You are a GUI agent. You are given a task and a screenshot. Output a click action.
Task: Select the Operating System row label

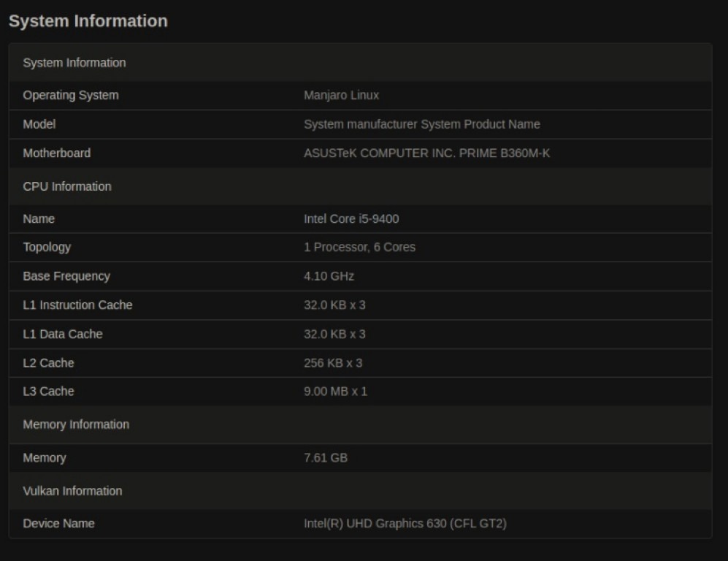71,95
